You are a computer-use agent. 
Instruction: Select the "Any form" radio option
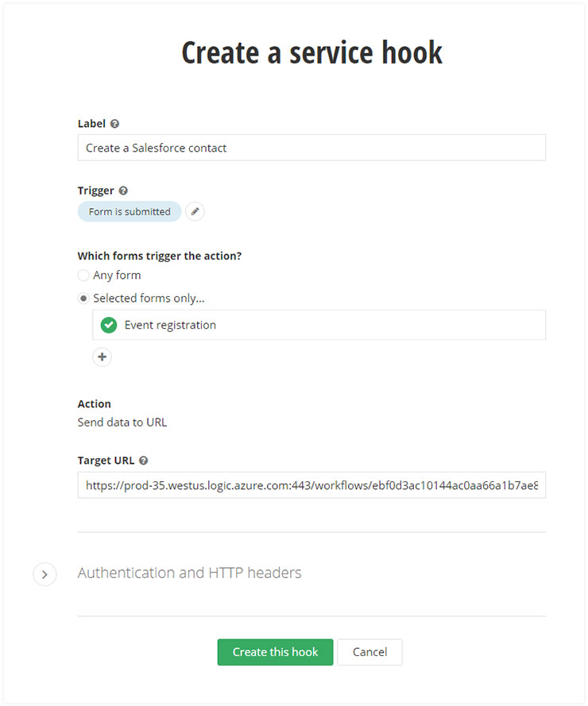pos(83,276)
